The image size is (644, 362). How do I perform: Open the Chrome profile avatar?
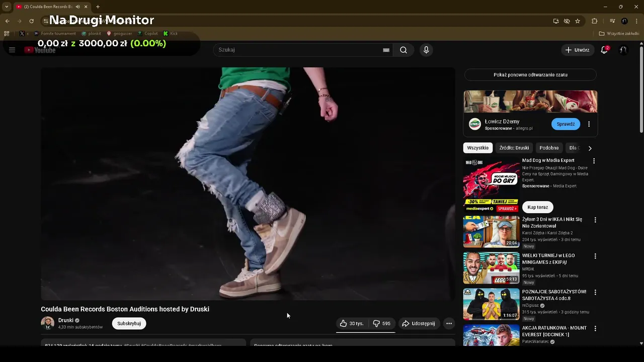[624, 21]
